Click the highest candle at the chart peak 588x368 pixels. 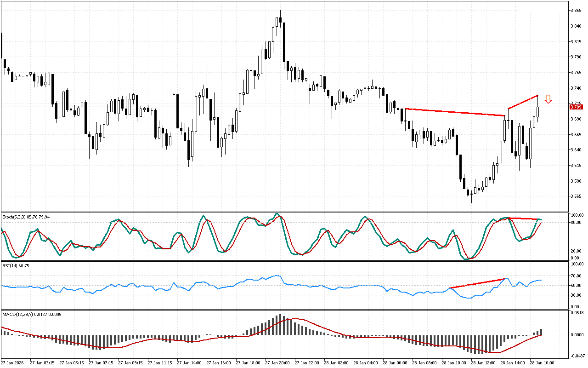point(280,21)
